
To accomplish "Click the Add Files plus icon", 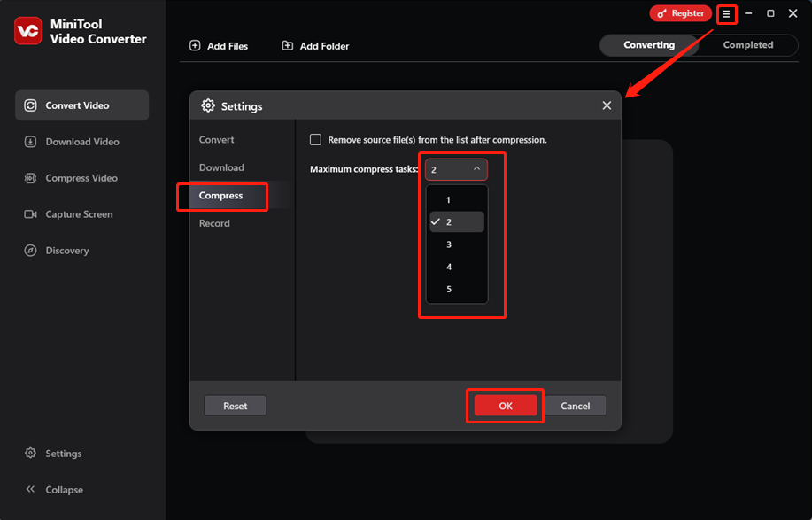I will click(195, 45).
